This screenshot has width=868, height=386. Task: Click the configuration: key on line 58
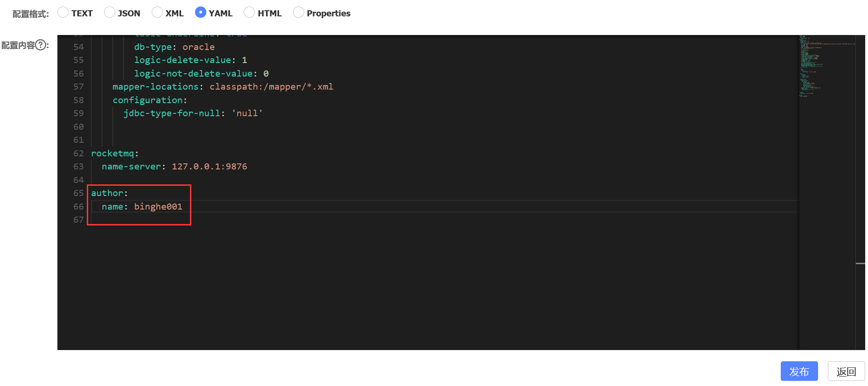pyautogui.click(x=149, y=100)
